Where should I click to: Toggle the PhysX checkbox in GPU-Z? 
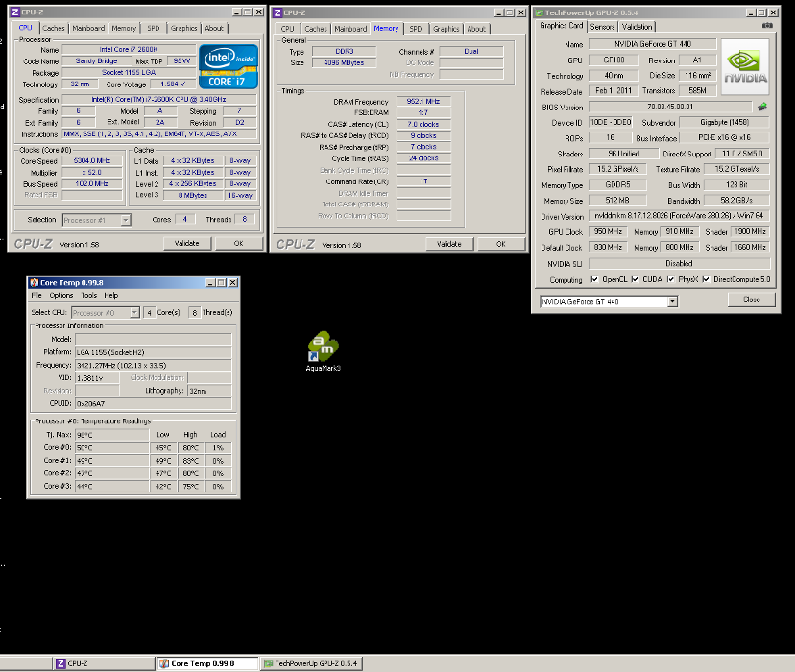pyautogui.click(x=671, y=279)
